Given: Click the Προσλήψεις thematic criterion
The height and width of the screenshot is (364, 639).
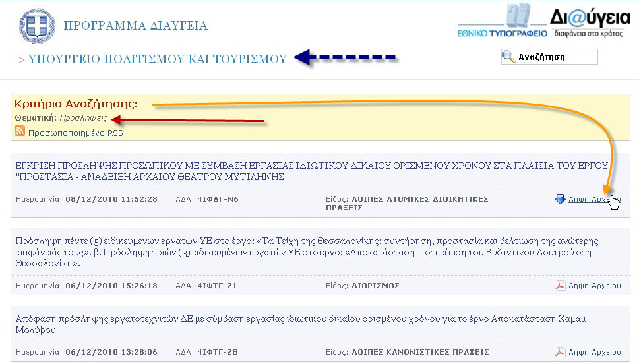Looking at the screenshot, I should [83, 118].
